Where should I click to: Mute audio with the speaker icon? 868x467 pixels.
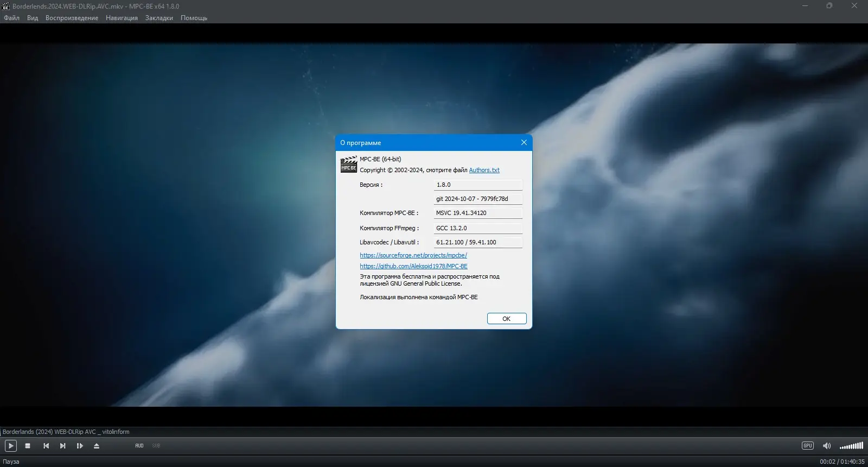(827, 446)
